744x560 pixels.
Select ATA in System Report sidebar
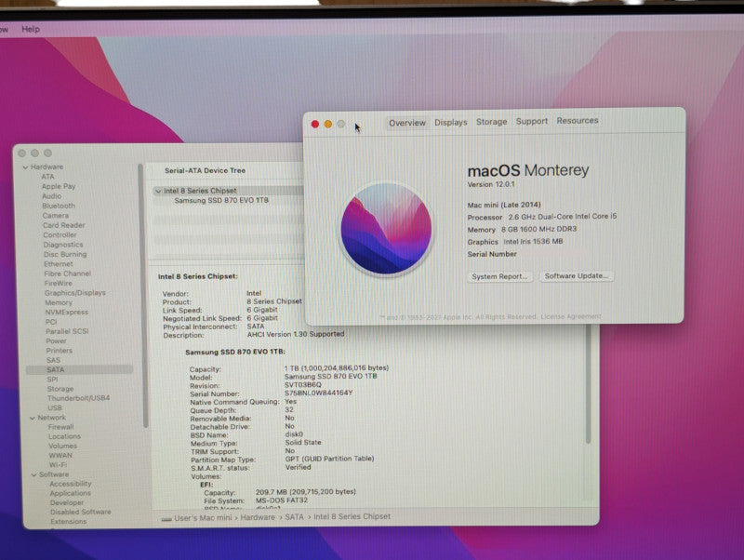48,177
